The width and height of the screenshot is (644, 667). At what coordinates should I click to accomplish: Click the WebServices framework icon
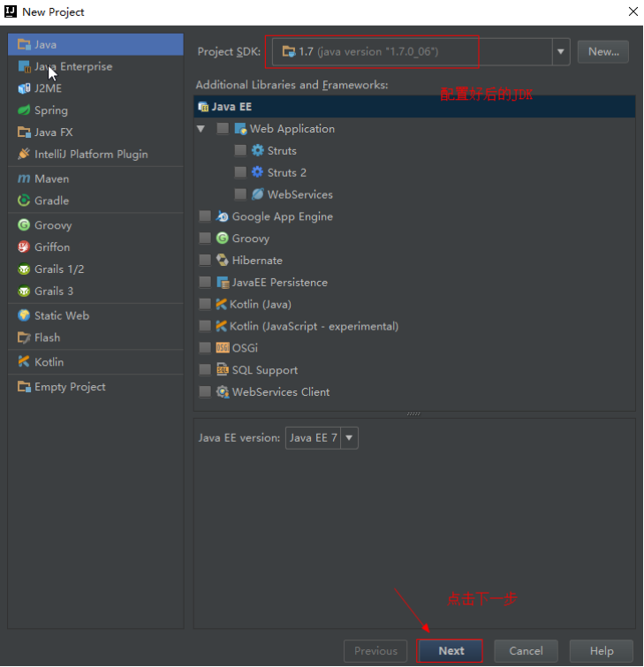pos(258,194)
